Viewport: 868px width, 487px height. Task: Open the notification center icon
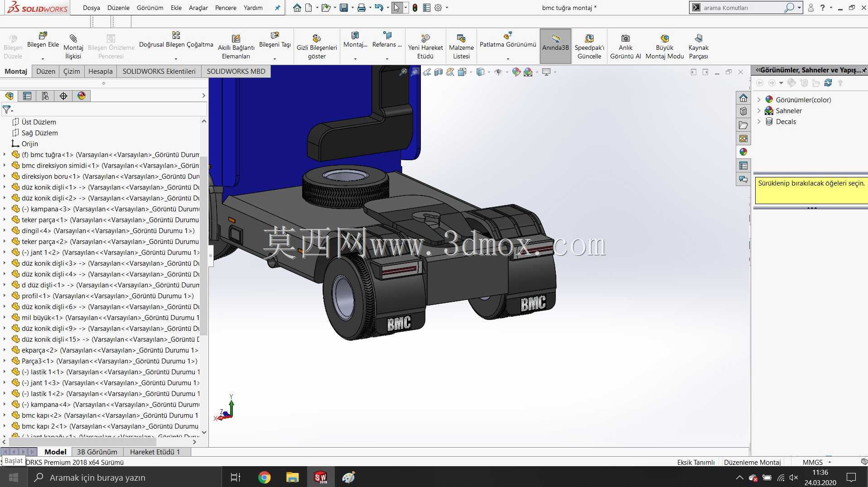(x=851, y=477)
